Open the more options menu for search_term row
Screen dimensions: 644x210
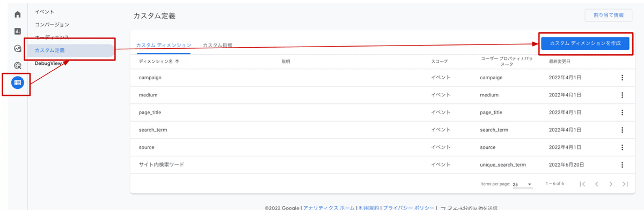coord(622,130)
